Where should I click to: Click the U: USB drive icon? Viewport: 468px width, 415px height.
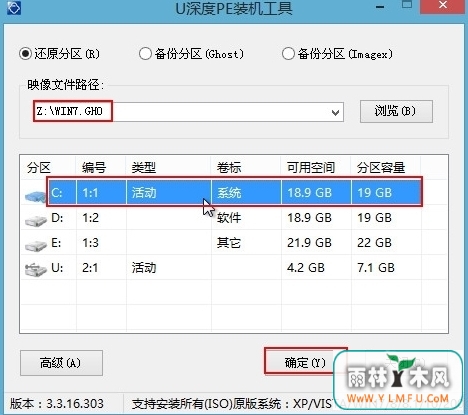coord(36,270)
